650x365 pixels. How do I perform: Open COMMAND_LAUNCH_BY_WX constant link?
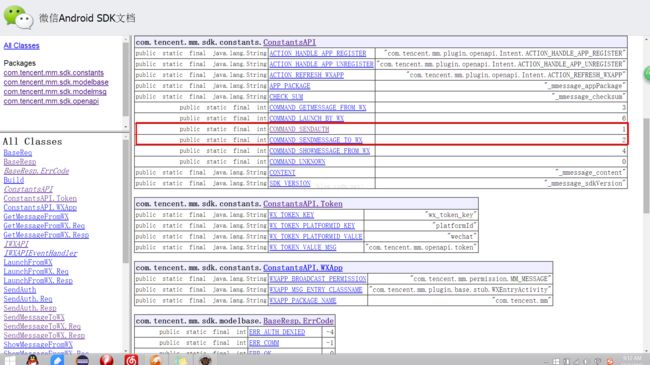306,118
